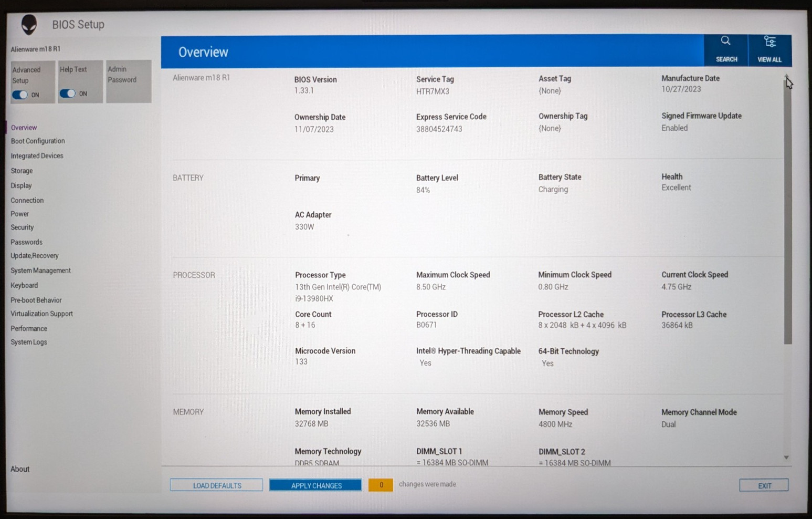Open System Management section
Image resolution: width=812 pixels, height=519 pixels.
40,271
